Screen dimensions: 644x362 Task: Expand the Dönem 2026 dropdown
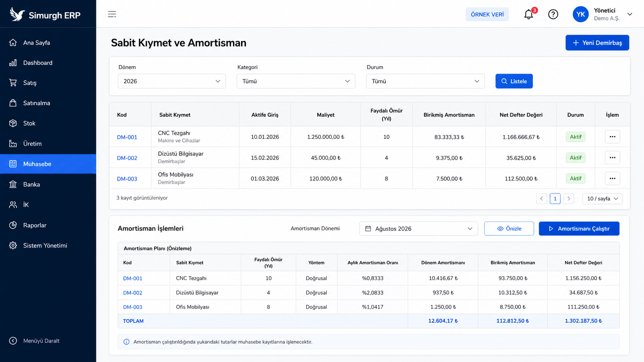click(x=172, y=81)
